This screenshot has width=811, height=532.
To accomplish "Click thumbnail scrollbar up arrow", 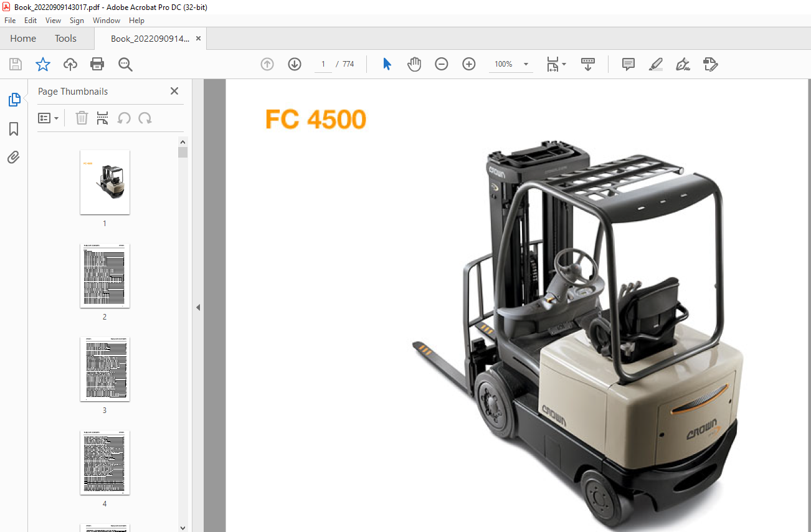I will 183,142.
